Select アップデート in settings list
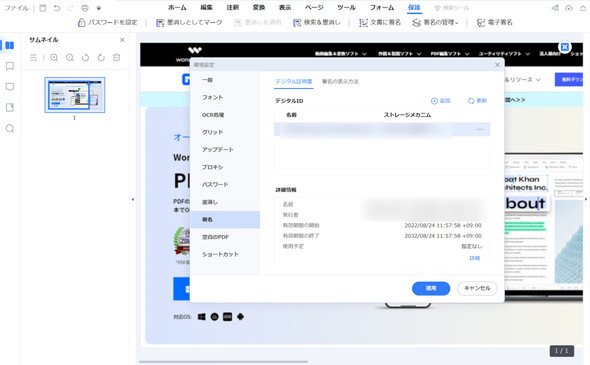590x365 pixels. [x=225, y=149]
